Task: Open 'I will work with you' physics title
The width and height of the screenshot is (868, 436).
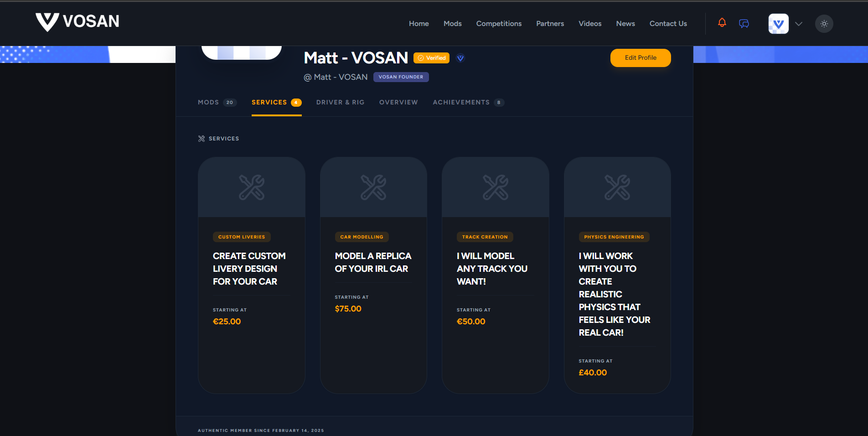Action: (x=615, y=294)
